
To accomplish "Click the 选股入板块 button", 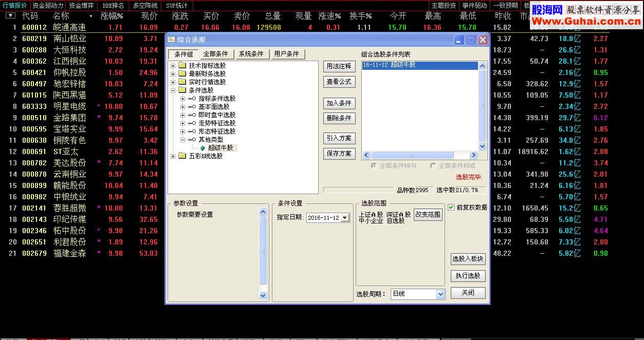I will click(468, 259).
